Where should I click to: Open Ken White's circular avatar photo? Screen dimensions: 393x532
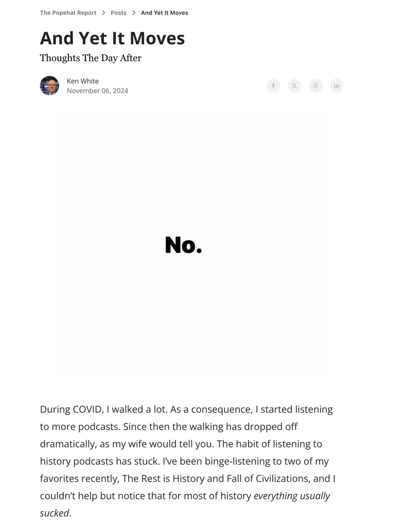pyautogui.click(x=49, y=86)
